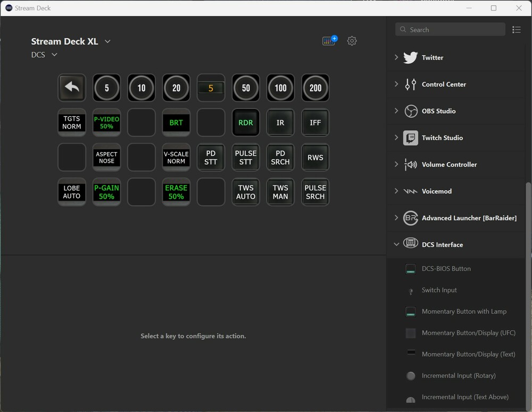Choose the DCS-BIOS Button action
The width and height of the screenshot is (532, 412).
click(456, 268)
